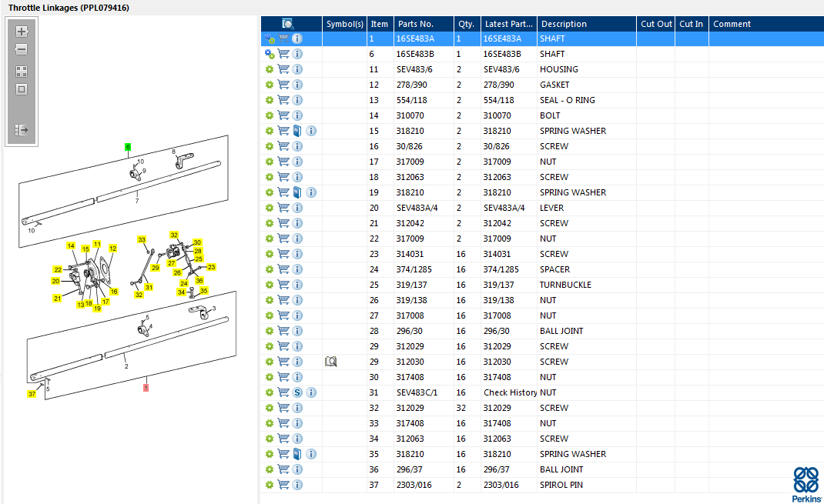Screen dimensions: 824x504
Task: Click the blue book icon on item 15 row
Action: tap(297, 131)
